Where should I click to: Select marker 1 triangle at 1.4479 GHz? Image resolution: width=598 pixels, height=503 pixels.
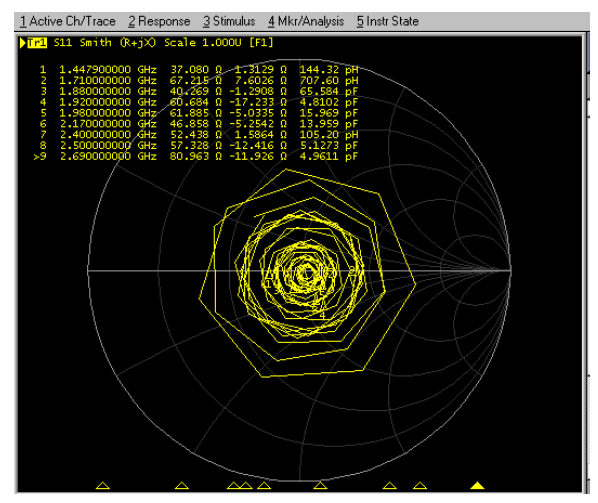coord(103,485)
